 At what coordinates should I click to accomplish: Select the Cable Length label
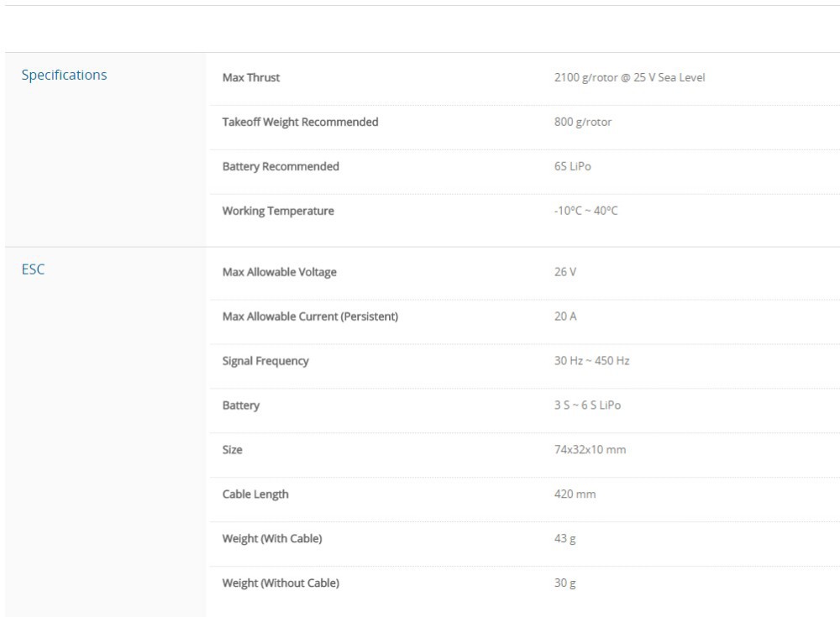coord(255,495)
